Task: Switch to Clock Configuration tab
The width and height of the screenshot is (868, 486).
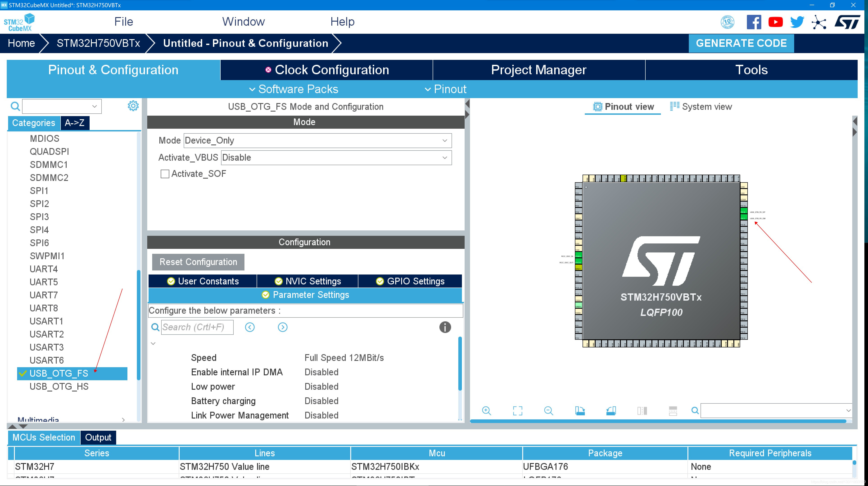Action: pyautogui.click(x=326, y=70)
